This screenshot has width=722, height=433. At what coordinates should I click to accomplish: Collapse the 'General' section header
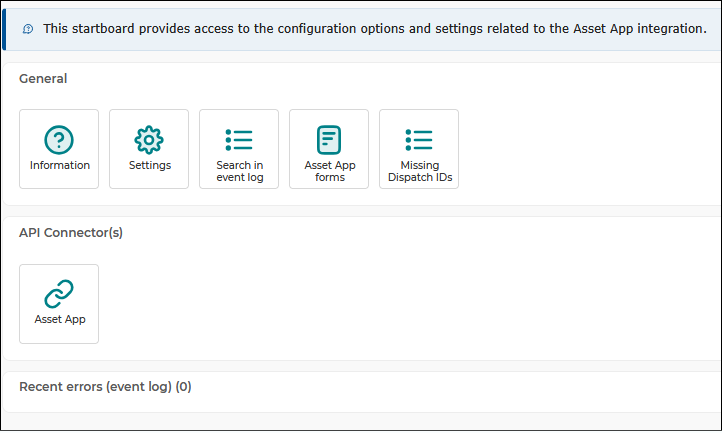pyautogui.click(x=43, y=79)
